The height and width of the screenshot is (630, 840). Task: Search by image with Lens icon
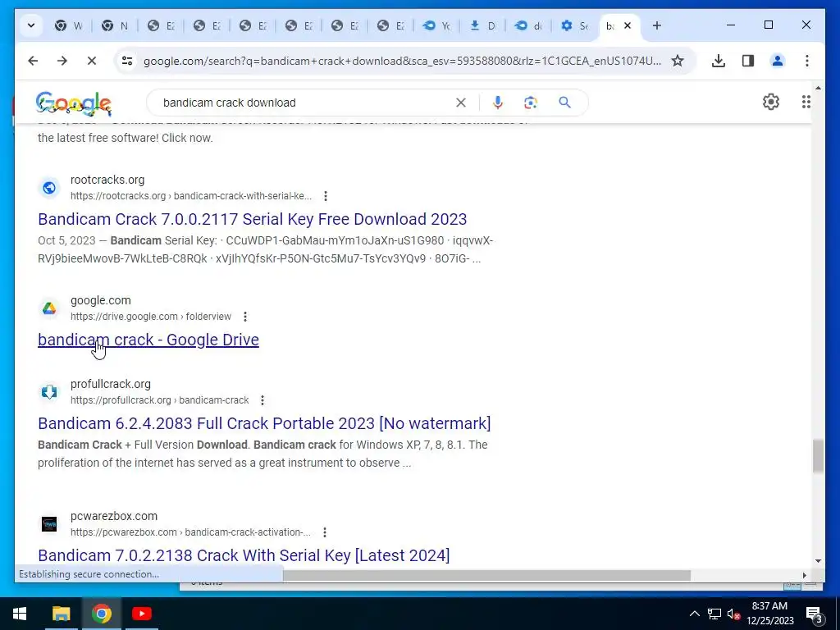pyautogui.click(x=531, y=103)
